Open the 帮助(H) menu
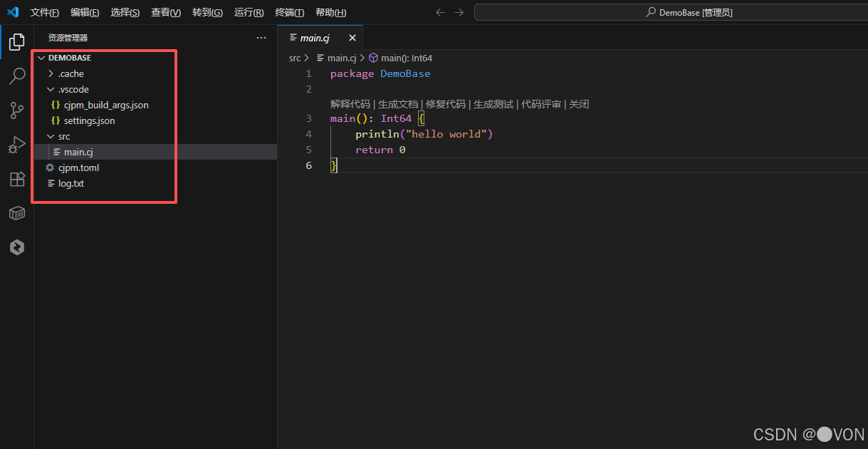 coord(331,12)
